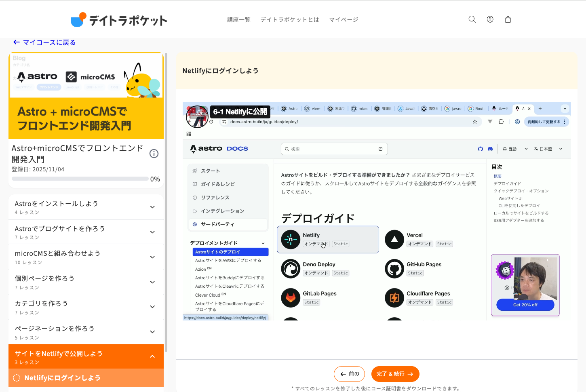This screenshot has height=392, width=586.
Task: Click the apps grid icon below the video's address bar
Action: [x=189, y=134]
